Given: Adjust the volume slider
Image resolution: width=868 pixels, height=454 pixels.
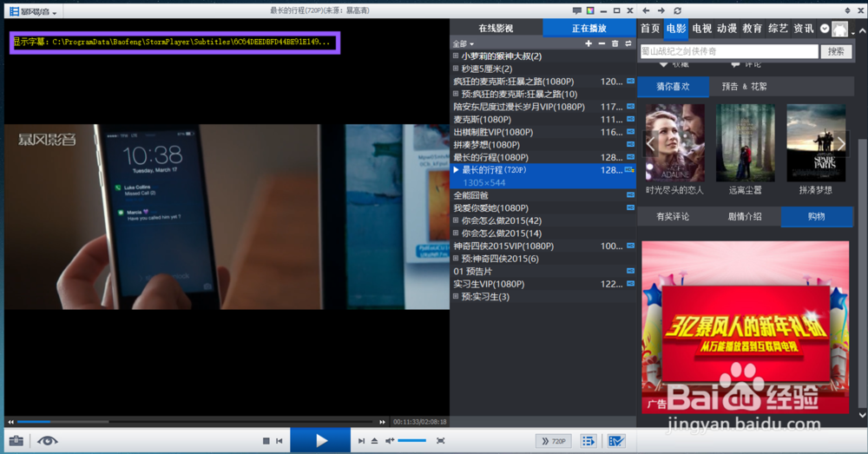Looking at the screenshot, I should click(412, 441).
